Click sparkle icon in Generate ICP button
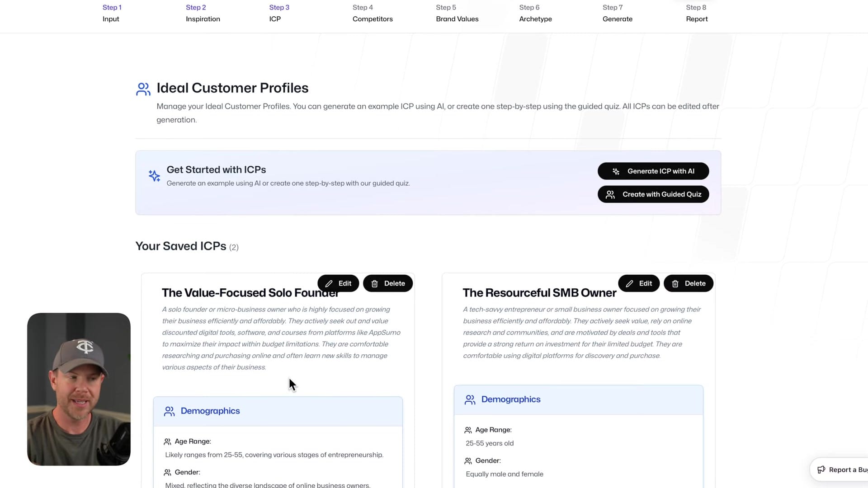Viewport: 868px width, 488px height. click(616, 171)
